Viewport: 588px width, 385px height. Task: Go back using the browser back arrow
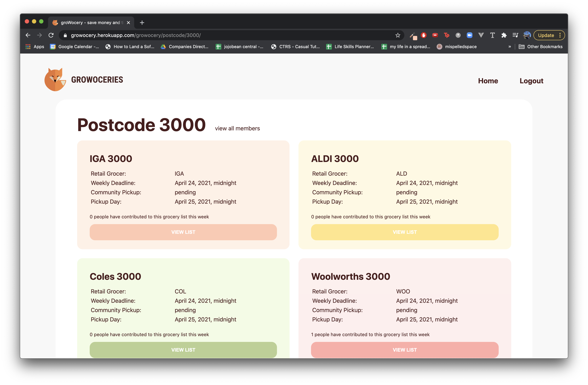28,35
